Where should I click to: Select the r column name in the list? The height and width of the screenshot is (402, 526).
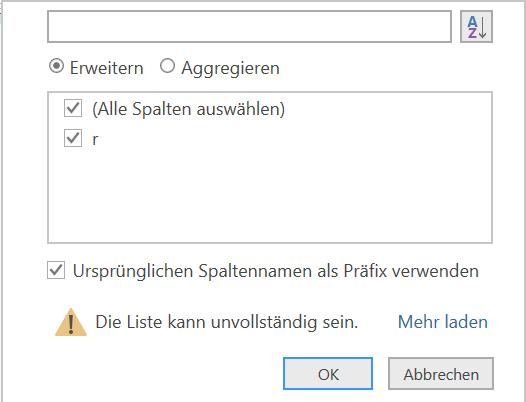pos(95,139)
